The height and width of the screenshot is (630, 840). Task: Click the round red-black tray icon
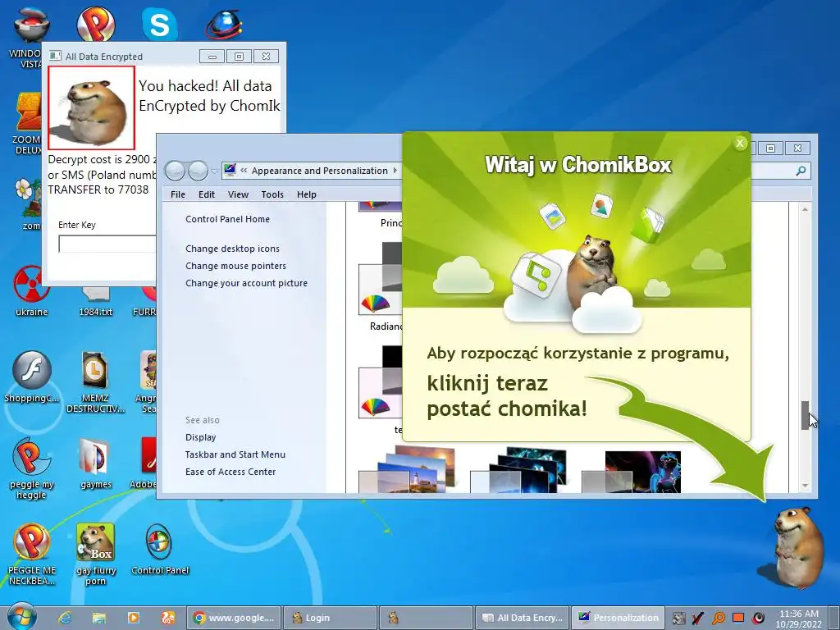[x=758, y=619]
